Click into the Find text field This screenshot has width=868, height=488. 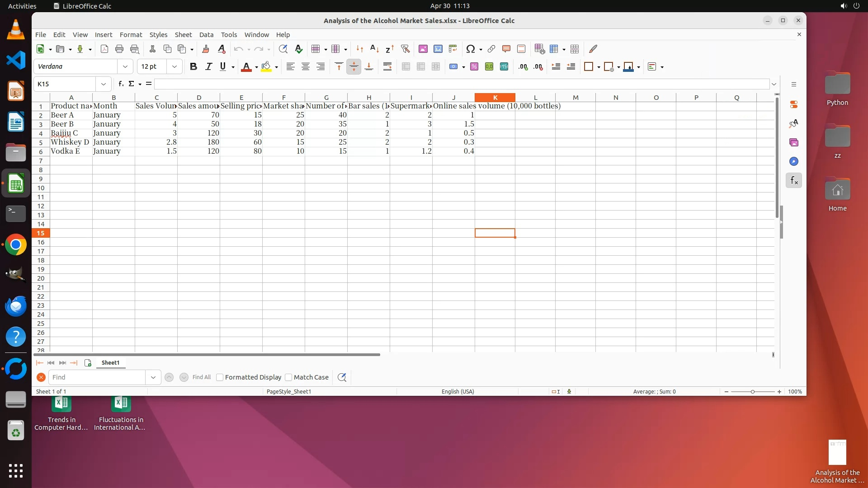[97, 377]
